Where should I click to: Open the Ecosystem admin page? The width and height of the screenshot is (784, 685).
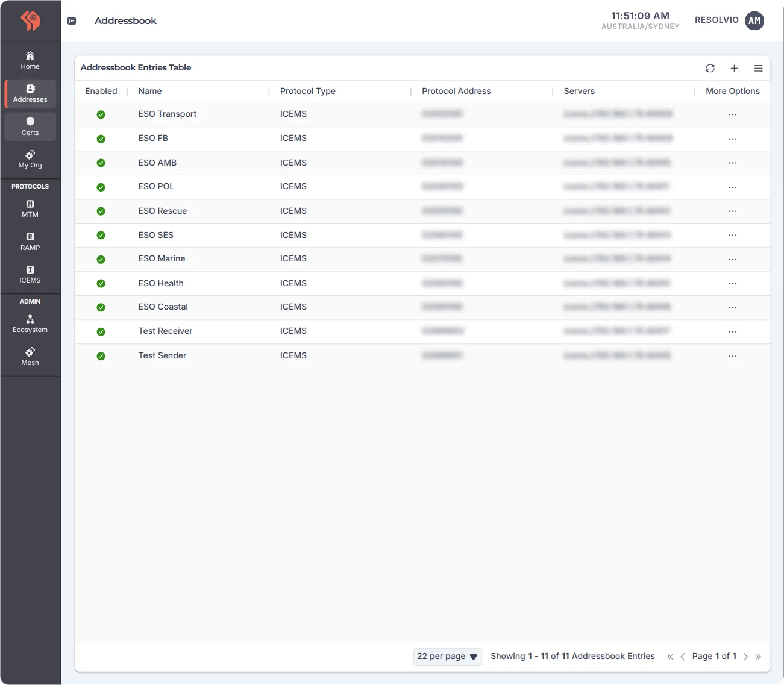(x=30, y=324)
